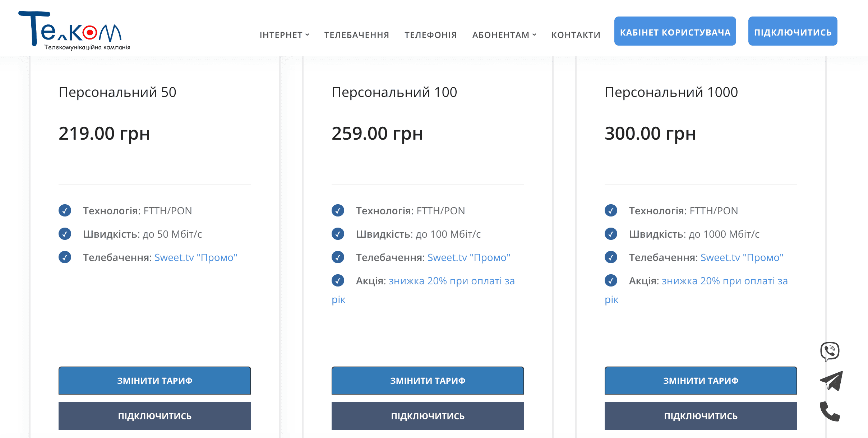
Task: Open the 20% discount link in Персональний 1000
Action: pos(724,281)
